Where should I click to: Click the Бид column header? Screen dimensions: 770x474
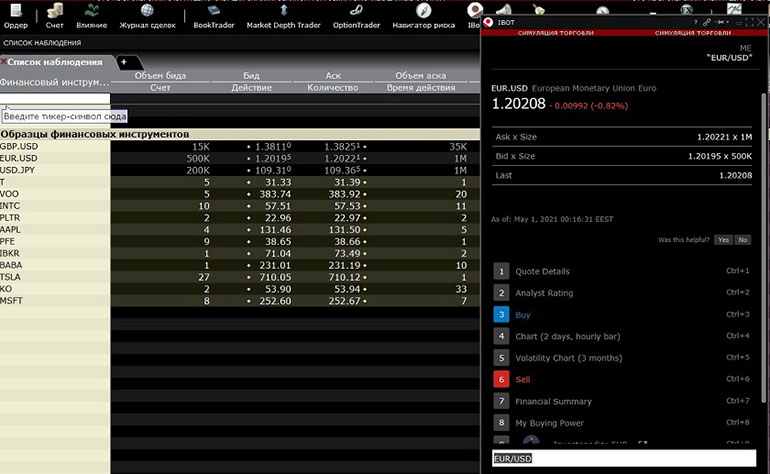pyautogui.click(x=251, y=76)
